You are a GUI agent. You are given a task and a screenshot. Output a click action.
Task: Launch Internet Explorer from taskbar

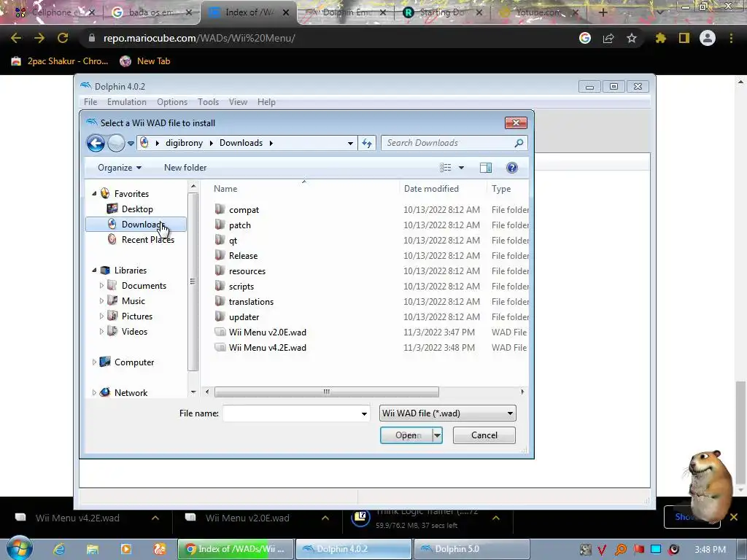pos(59,549)
